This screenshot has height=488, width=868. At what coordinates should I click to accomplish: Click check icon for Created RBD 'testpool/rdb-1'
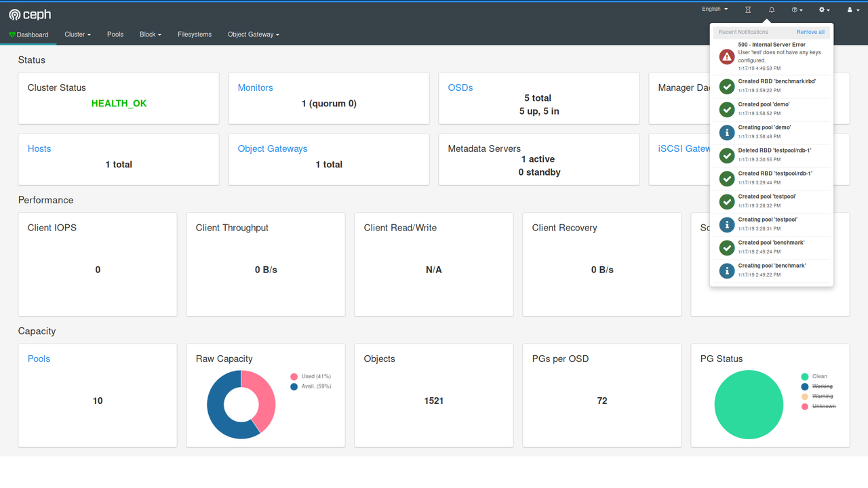click(x=727, y=178)
